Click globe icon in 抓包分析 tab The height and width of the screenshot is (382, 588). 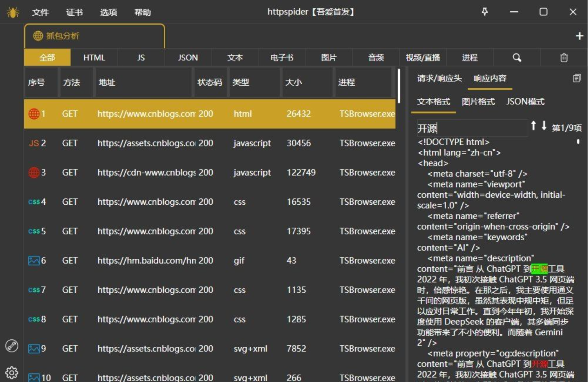coord(38,36)
